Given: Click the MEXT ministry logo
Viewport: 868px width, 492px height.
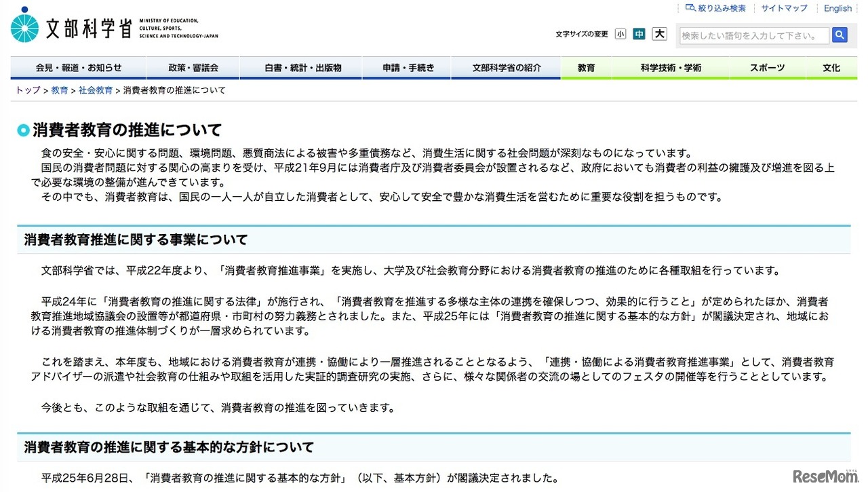Looking at the screenshot, I should point(115,26).
